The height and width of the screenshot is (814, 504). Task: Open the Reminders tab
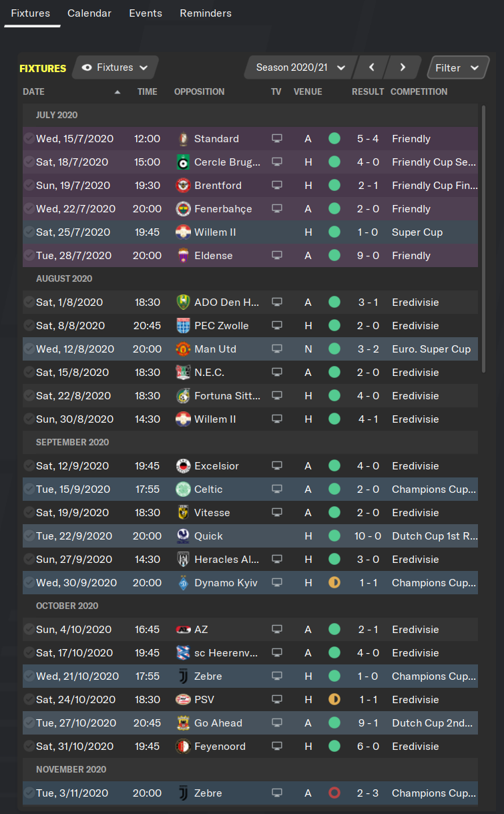coord(206,13)
